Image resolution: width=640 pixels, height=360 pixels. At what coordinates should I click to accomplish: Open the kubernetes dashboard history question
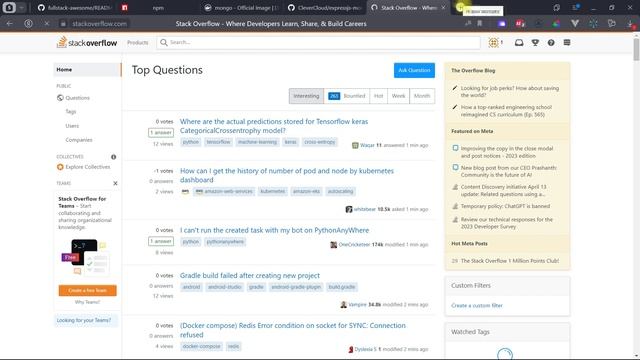(x=287, y=176)
